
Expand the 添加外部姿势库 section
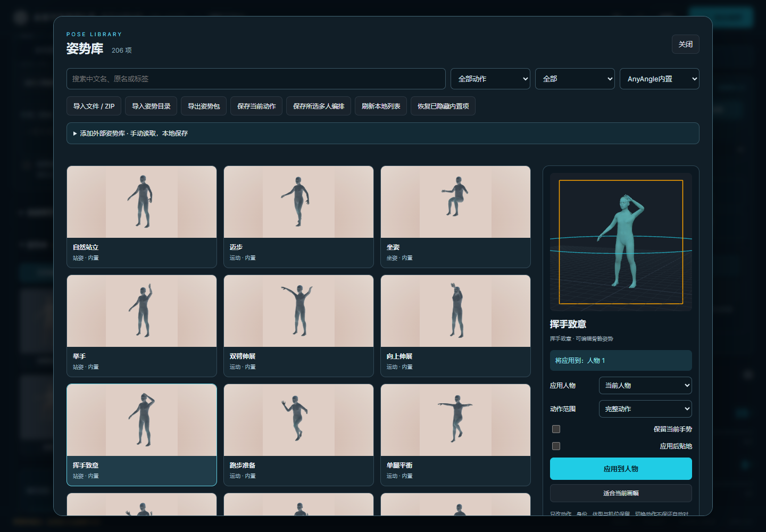[x=383, y=134]
